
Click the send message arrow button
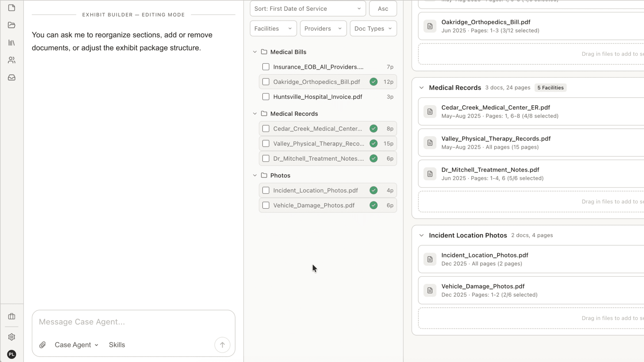click(x=222, y=345)
